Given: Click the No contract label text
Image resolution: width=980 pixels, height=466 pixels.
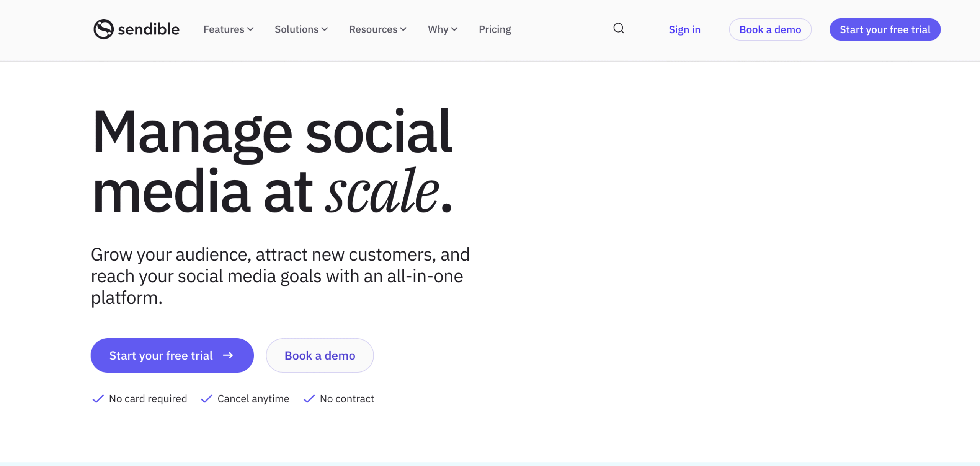Looking at the screenshot, I should [347, 399].
